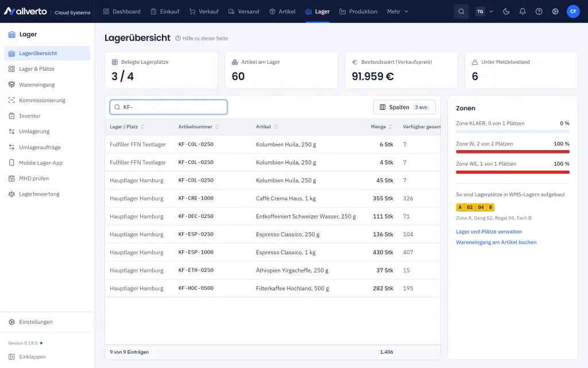Open Wareneingang in the sidebar

[47, 85]
